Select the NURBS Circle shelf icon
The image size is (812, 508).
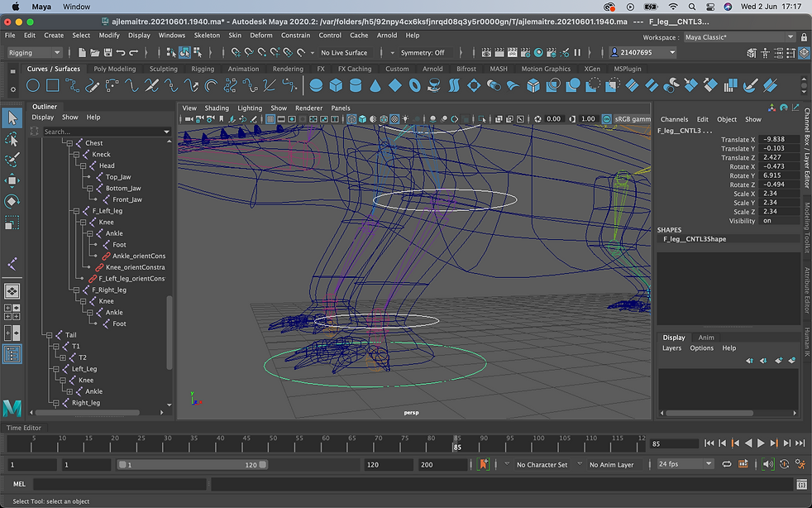pyautogui.click(x=32, y=85)
